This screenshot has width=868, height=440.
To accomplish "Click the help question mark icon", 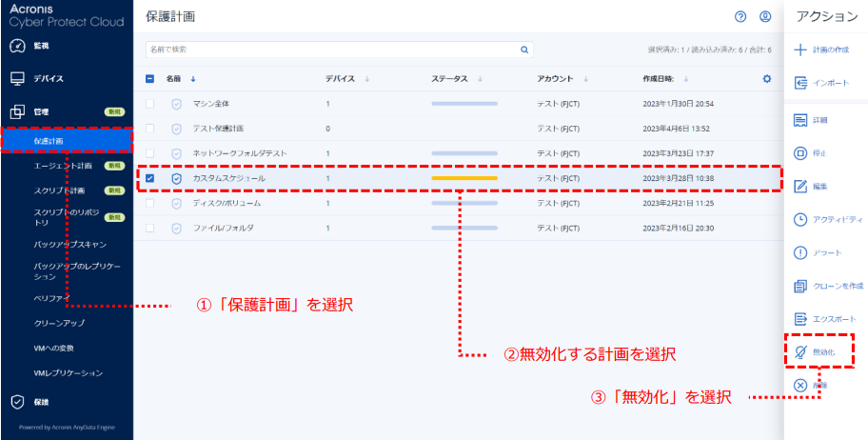I will point(740,17).
